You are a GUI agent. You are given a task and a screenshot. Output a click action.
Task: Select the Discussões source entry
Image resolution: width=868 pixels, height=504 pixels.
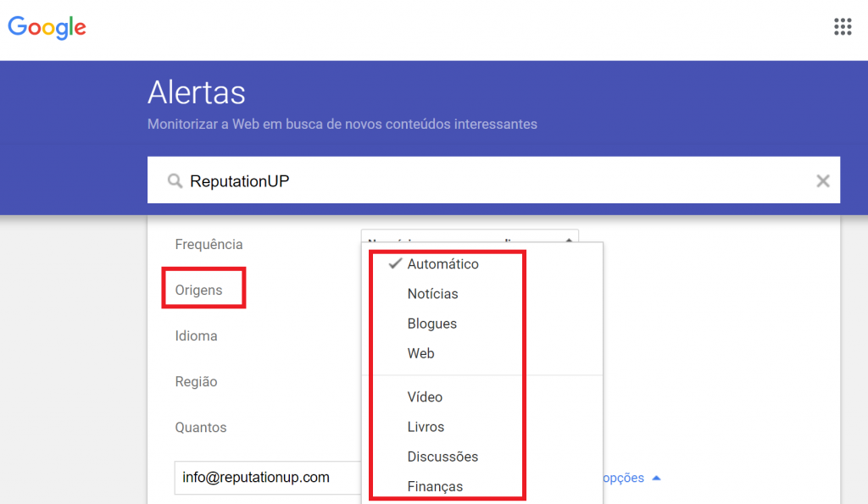tap(442, 456)
